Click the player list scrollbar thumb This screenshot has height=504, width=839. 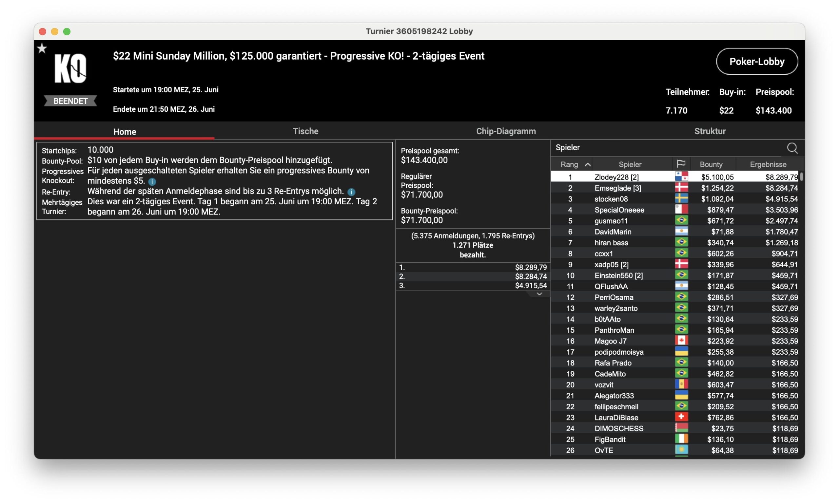[x=801, y=177]
